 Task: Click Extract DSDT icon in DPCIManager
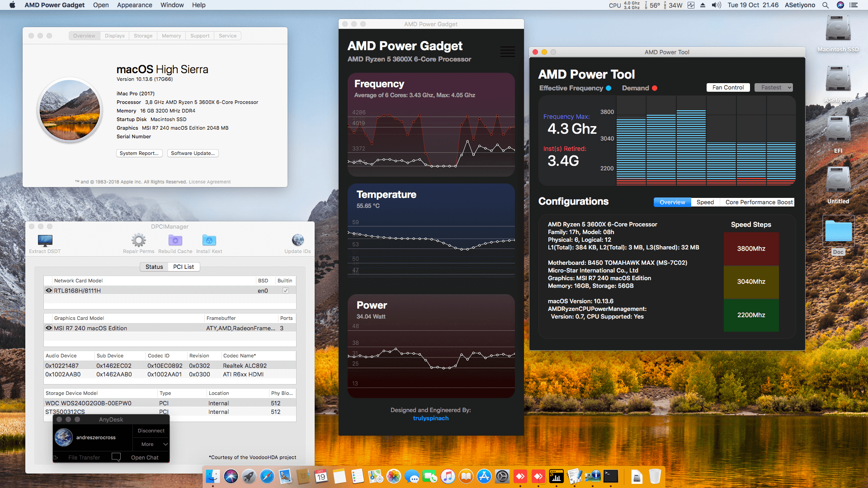[x=45, y=240]
